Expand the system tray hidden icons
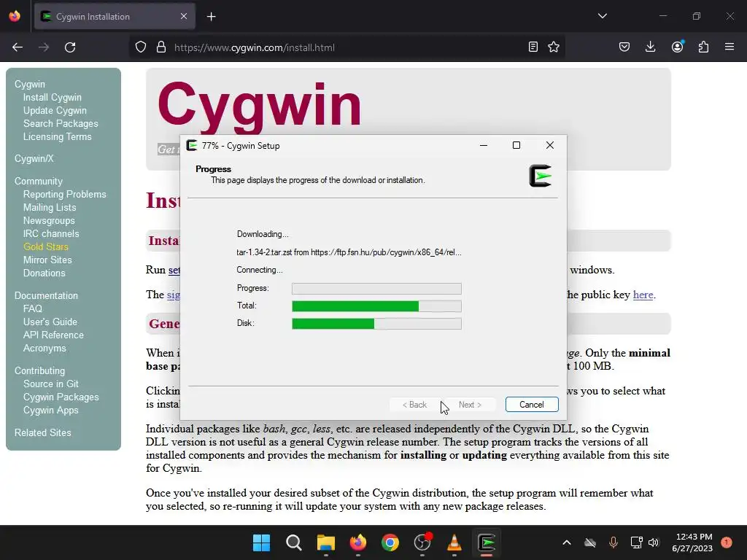747x560 pixels. coord(566,542)
